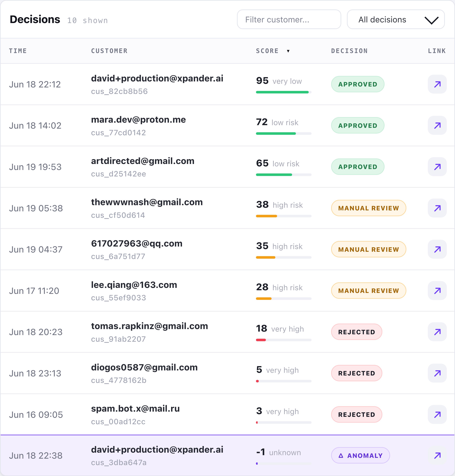This screenshot has height=476, width=455.
Task: Open link arrow for mara.dev@proton.me row
Action: click(x=437, y=125)
